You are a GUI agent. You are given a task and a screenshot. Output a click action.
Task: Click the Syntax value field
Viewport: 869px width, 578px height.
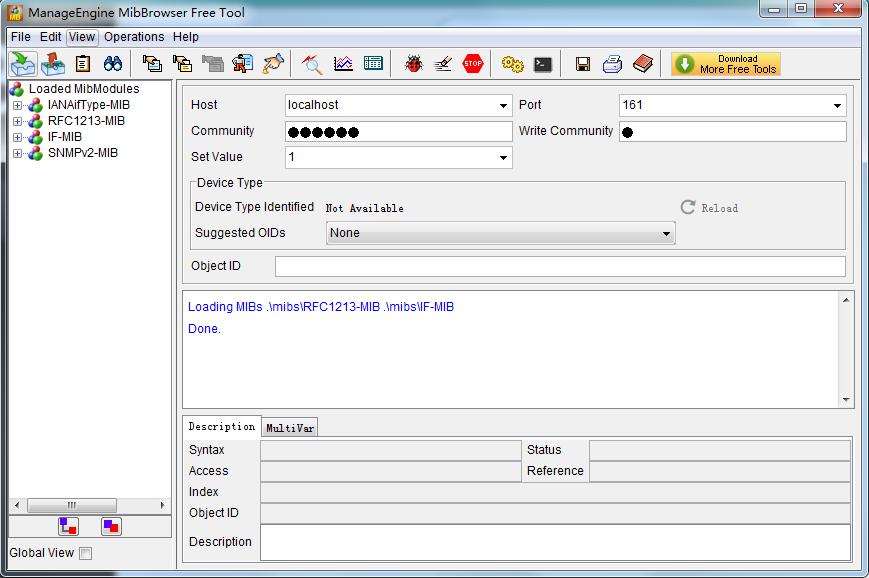tap(391, 451)
